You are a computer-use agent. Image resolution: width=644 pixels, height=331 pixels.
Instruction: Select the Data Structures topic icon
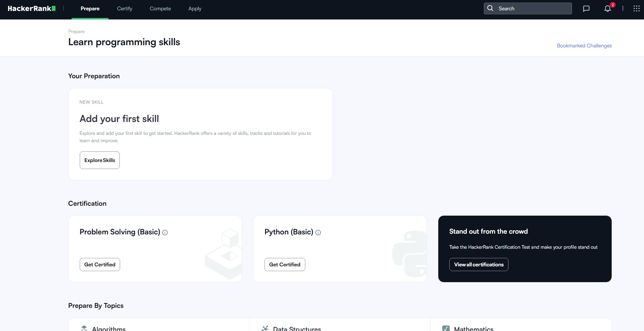265,328
